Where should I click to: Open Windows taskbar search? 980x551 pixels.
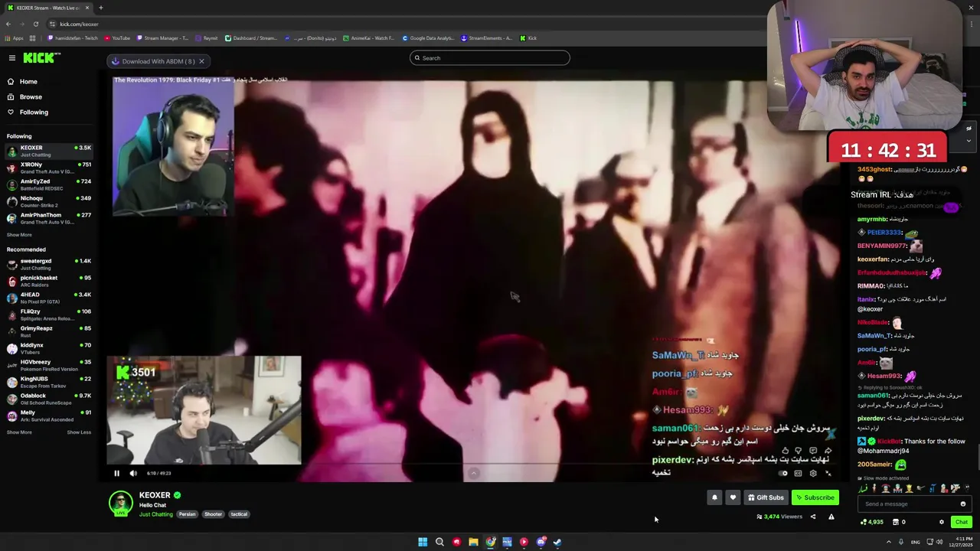(x=439, y=542)
